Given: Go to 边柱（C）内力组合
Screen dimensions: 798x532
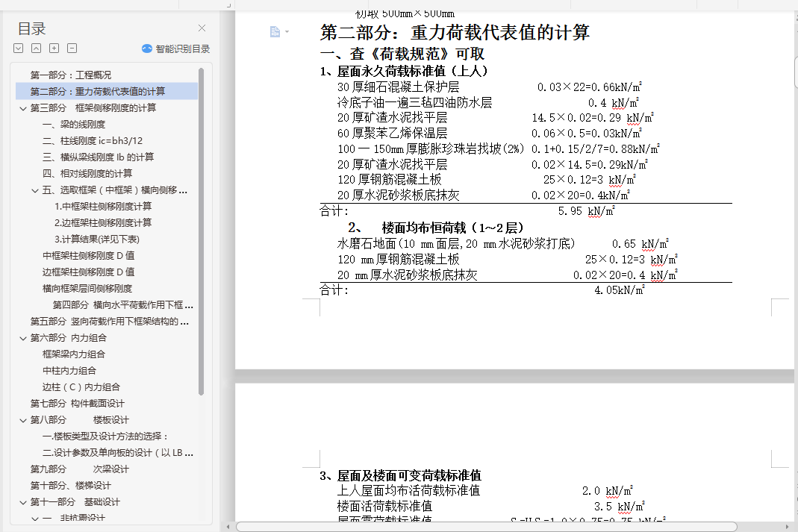Looking at the screenshot, I should point(81,387).
